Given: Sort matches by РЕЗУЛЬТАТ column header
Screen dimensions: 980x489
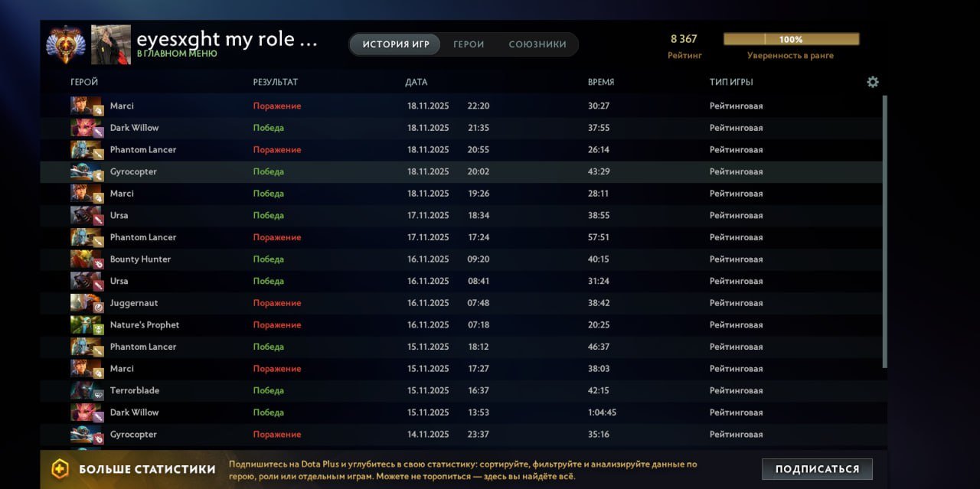Looking at the screenshot, I should pyautogui.click(x=275, y=82).
